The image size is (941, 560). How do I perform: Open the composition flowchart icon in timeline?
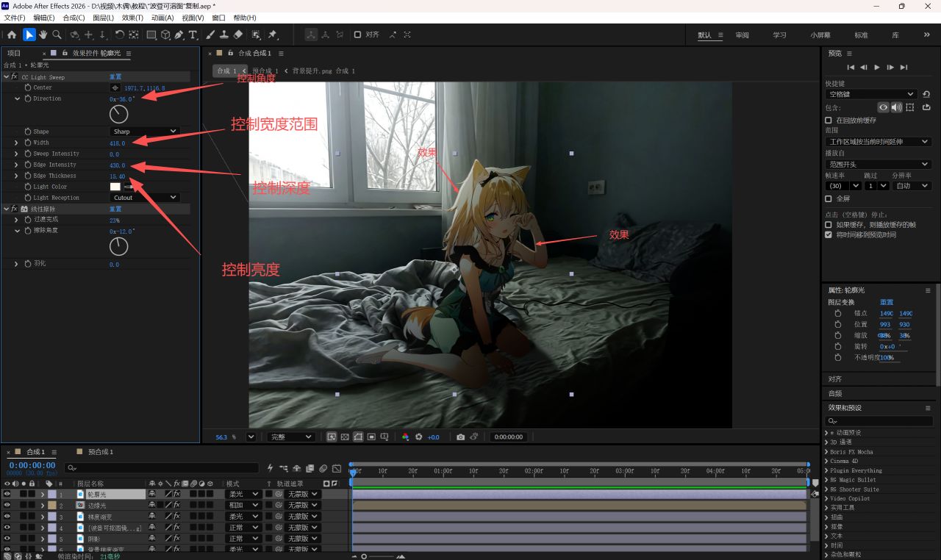[x=284, y=468]
